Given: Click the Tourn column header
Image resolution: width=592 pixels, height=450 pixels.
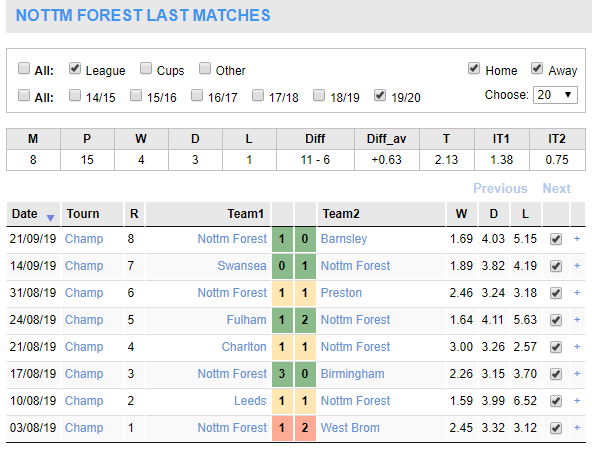Looking at the screenshot, I should click(x=83, y=214).
